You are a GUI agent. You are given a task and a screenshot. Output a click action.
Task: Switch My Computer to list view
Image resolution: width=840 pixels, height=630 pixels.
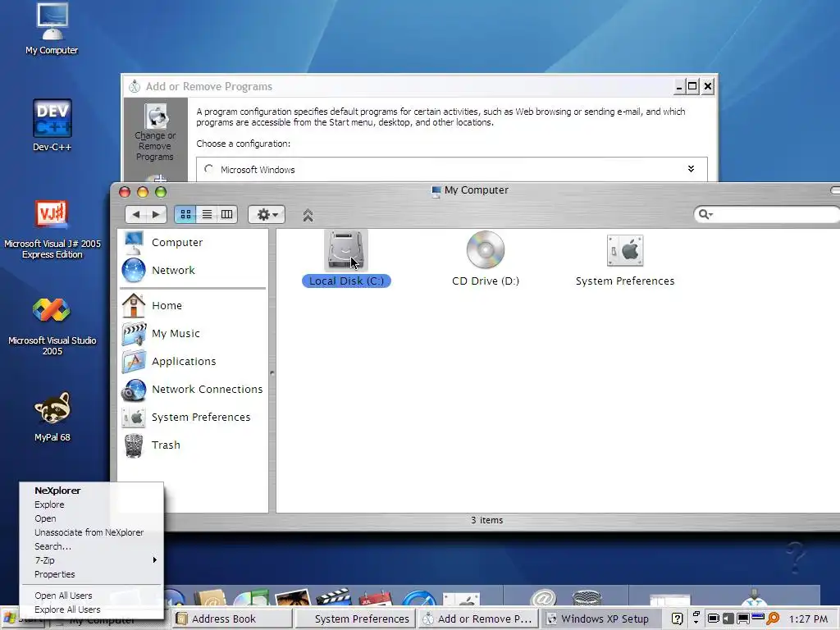(207, 215)
